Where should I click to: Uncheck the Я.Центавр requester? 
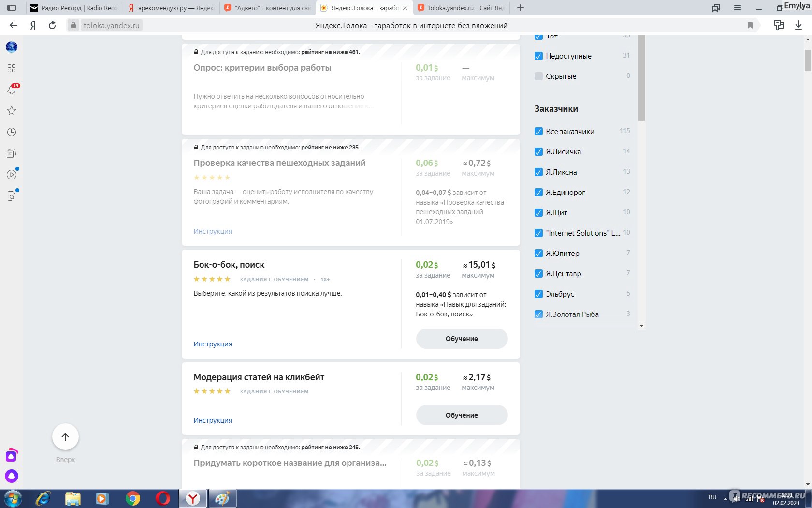tap(538, 274)
